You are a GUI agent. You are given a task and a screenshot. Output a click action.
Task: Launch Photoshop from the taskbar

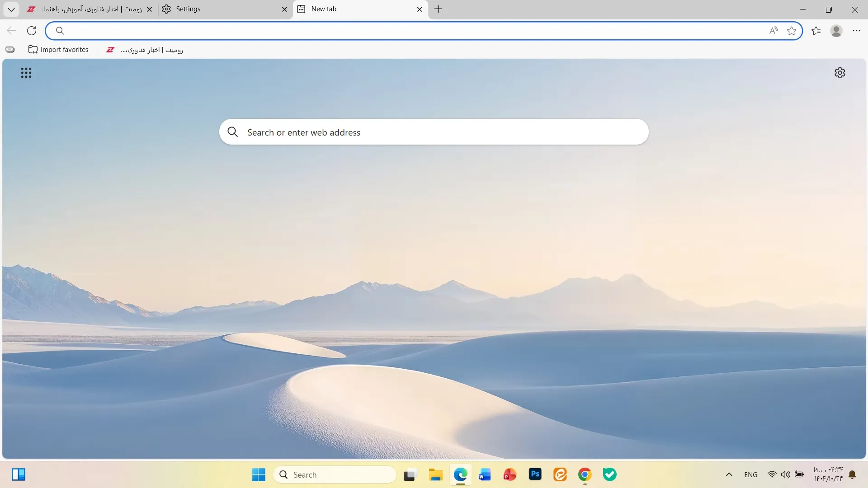click(x=535, y=474)
